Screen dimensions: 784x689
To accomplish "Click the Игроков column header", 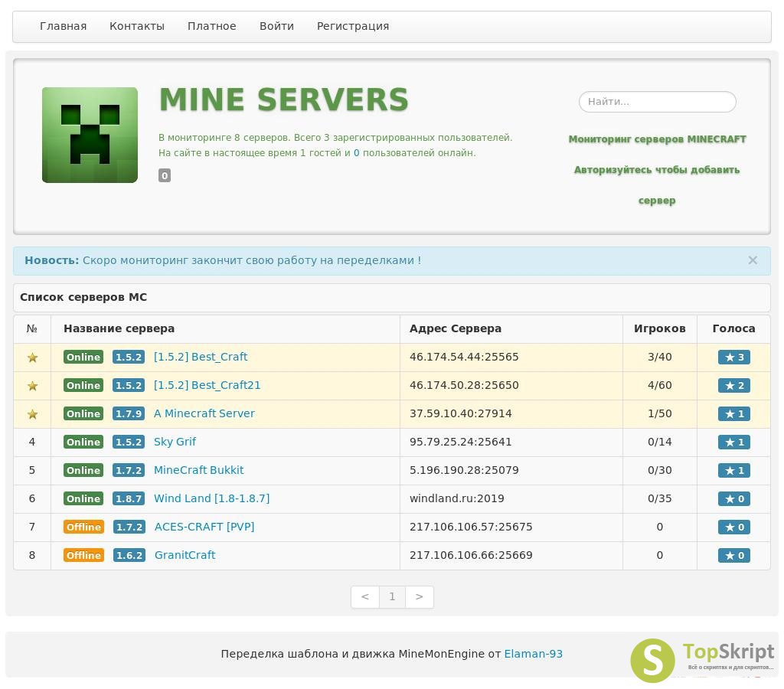I will (659, 328).
